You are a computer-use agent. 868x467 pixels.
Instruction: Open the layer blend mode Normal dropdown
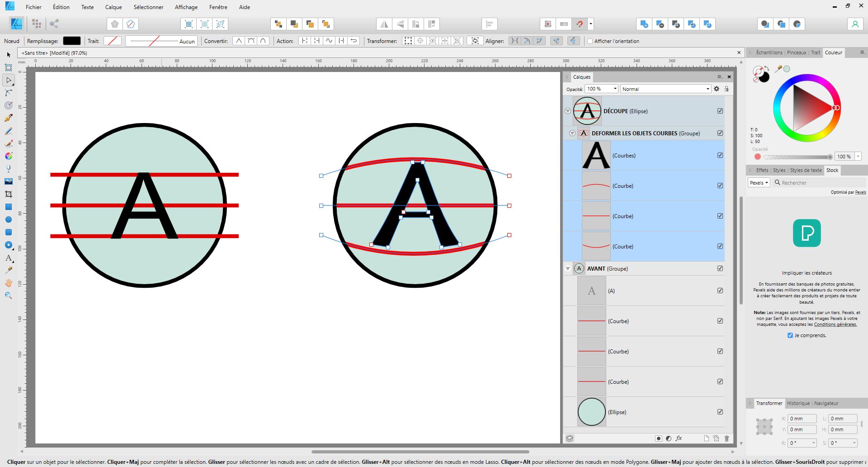click(665, 89)
